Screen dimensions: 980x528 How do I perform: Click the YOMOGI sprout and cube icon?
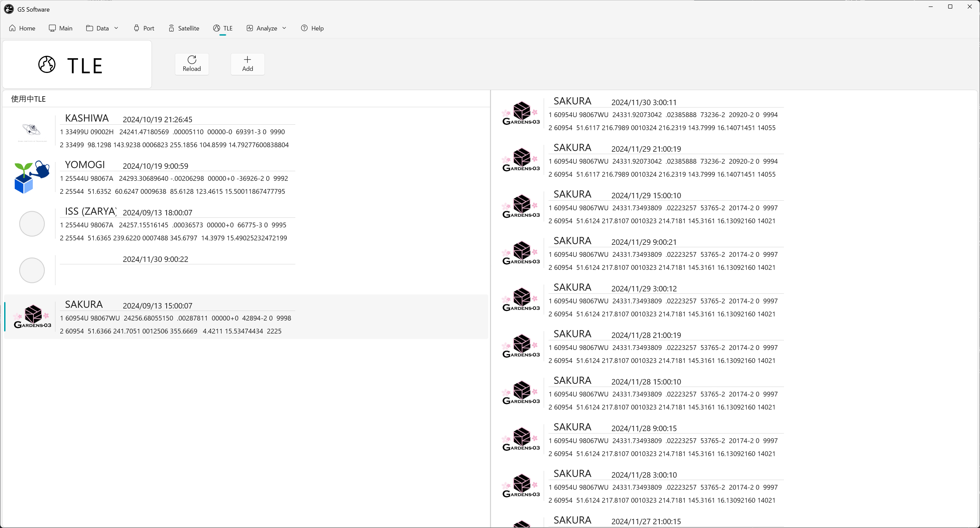pos(32,177)
